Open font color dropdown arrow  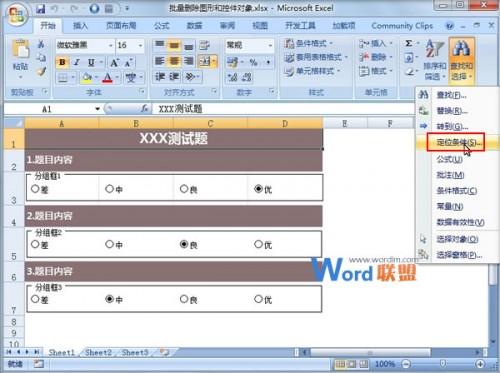pyautogui.click(x=117, y=78)
